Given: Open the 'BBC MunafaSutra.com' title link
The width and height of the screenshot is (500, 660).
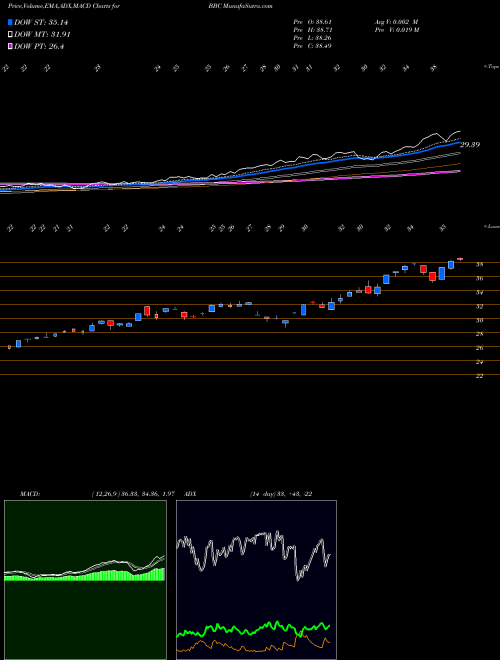Looking at the screenshot, I should [240, 6].
